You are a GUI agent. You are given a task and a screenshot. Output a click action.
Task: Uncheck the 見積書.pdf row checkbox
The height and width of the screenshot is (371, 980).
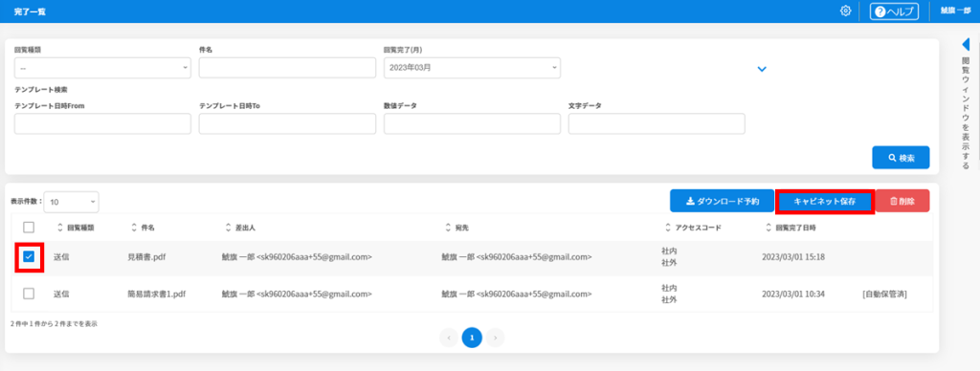click(x=29, y=256)
